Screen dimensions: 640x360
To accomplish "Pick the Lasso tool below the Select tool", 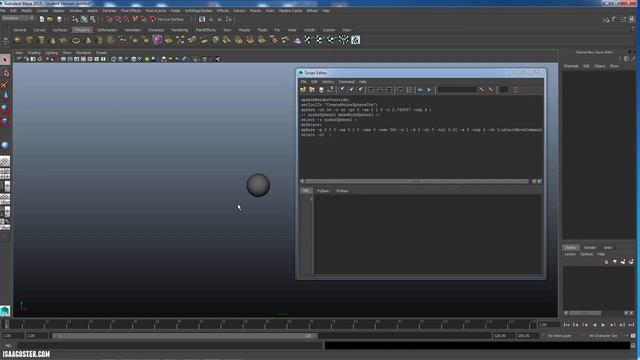I will 5,73.
